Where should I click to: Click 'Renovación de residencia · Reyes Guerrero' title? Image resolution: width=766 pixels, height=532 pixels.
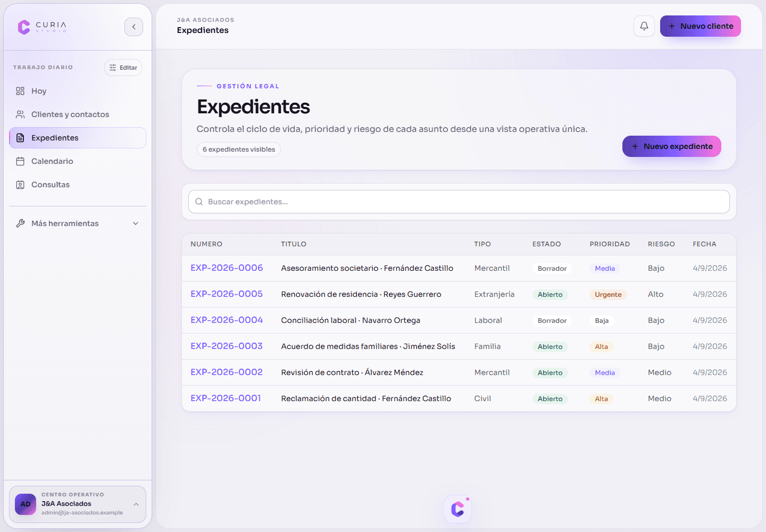tap(361, 294)
